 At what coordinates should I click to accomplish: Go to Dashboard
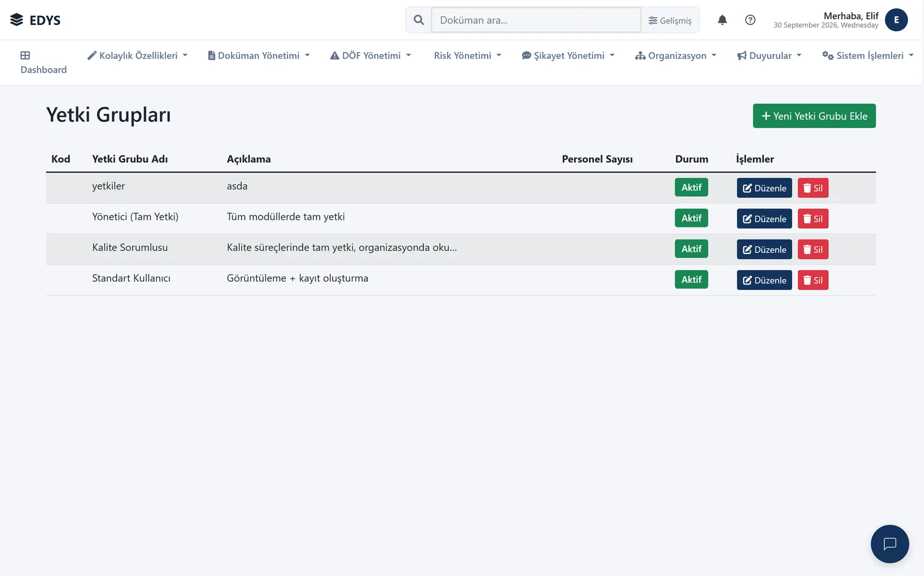point(44,62)
